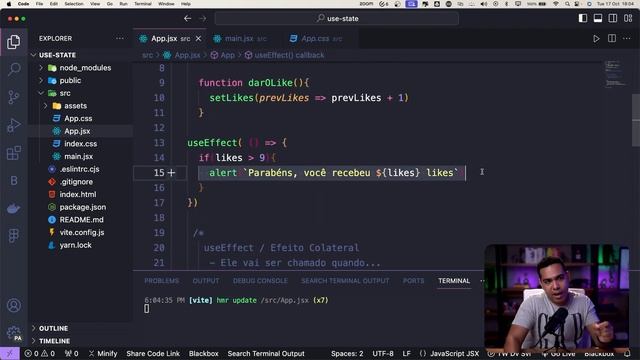Open Explorer More Actions ellipsis
Viewport: 640px width, 360px height.
click(120, 38)
